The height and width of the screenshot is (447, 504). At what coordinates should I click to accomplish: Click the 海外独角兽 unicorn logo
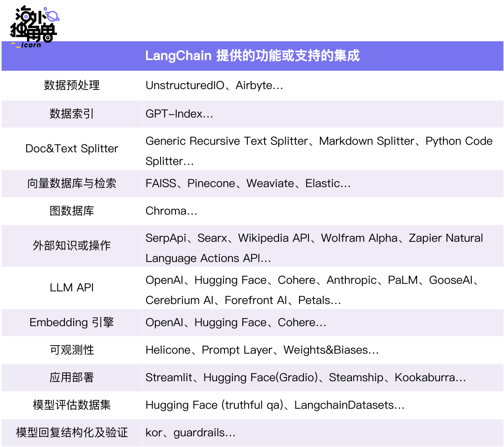pos(35,27)
